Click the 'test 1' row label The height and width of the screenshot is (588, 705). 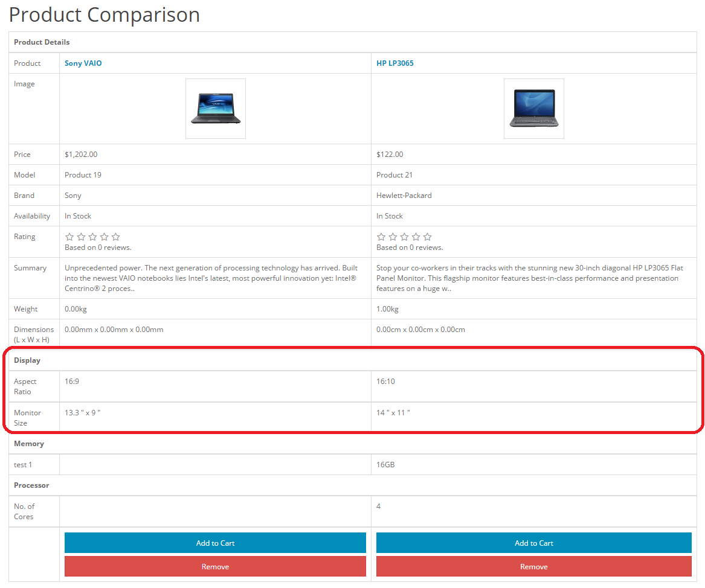coord(23,465)
